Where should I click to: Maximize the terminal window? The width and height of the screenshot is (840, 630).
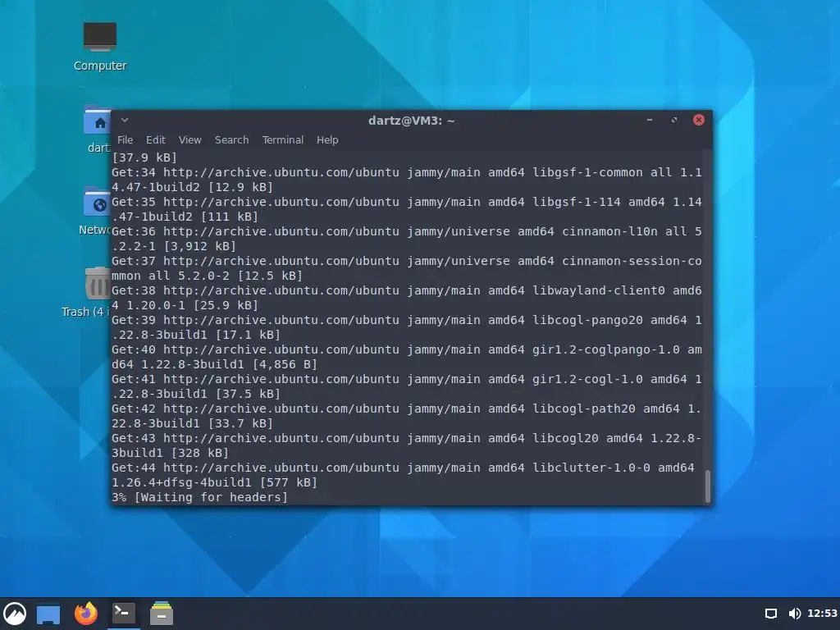click(674, 120)
